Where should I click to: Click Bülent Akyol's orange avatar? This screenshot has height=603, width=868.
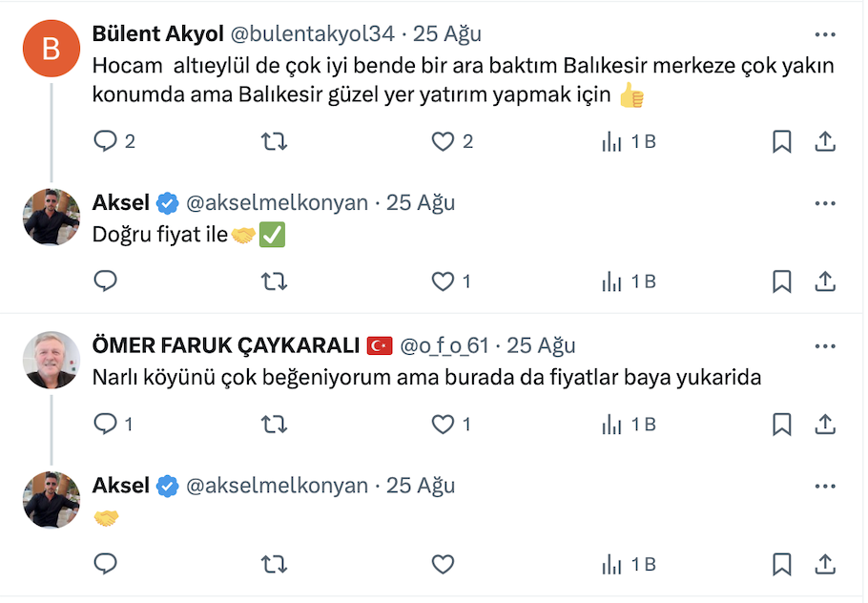(51, 48)
